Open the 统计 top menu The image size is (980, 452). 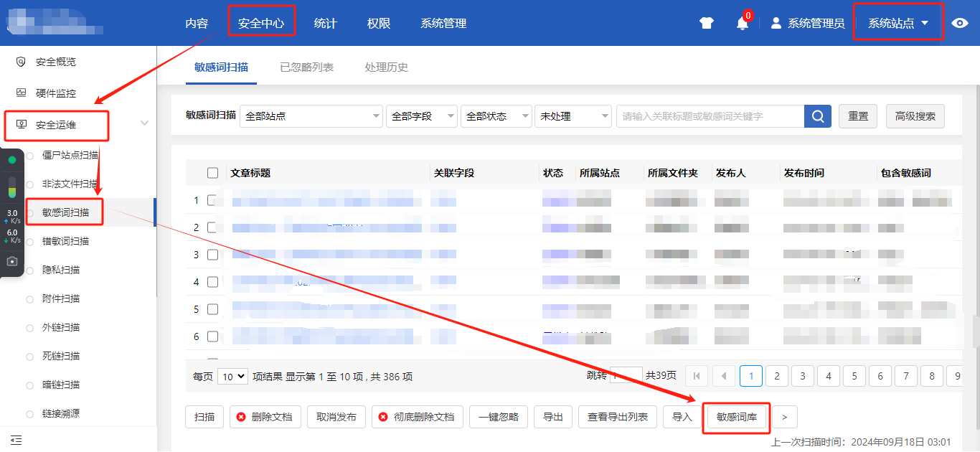[325, 23]
